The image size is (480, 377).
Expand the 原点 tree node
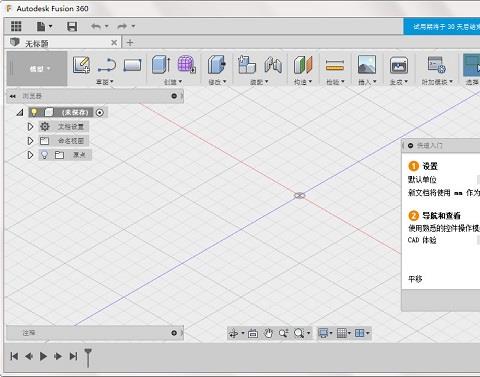click(30, 155)
